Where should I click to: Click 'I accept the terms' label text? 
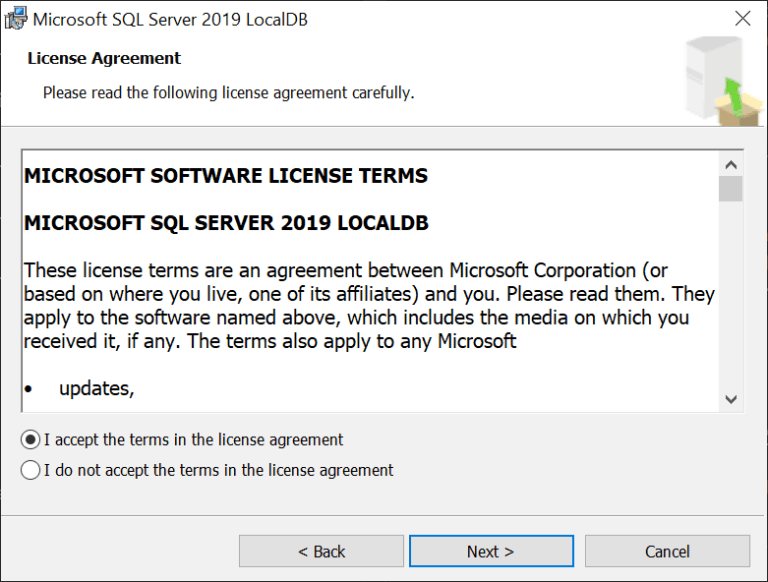click(194, 440)
